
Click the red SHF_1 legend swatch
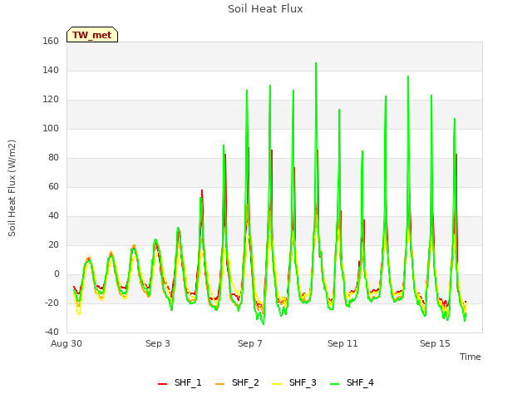tap(163, 384)
